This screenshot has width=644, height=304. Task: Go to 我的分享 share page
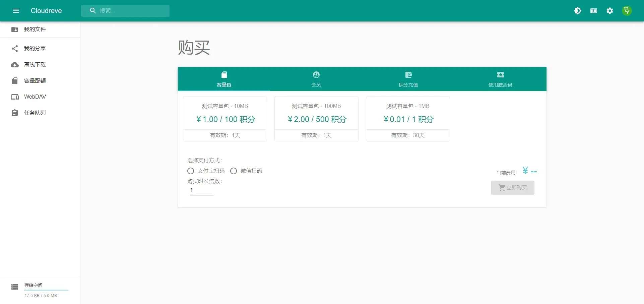(x=35, y=49)
